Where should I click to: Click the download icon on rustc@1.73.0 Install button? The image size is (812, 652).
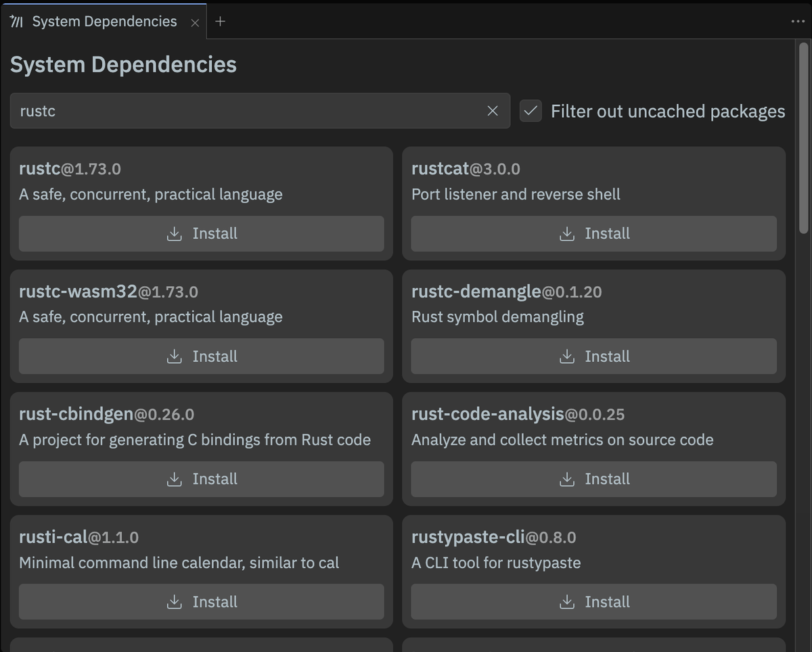coord(175,233)
